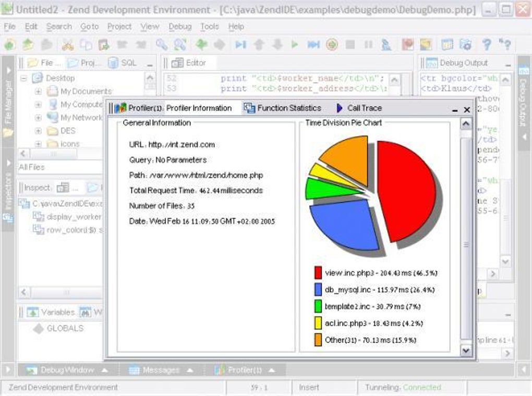Expand the Messages bottom panel arrow

(x=190, y=370)
